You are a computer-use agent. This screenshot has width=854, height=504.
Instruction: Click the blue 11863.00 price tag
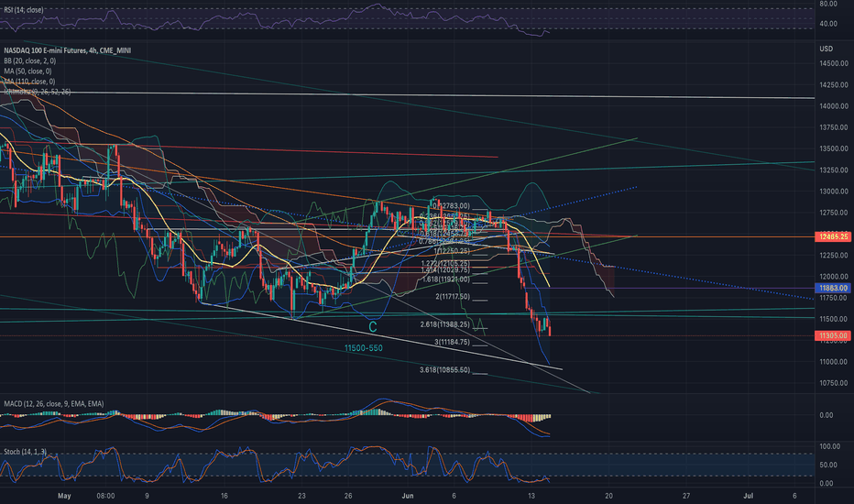point(833,288)
